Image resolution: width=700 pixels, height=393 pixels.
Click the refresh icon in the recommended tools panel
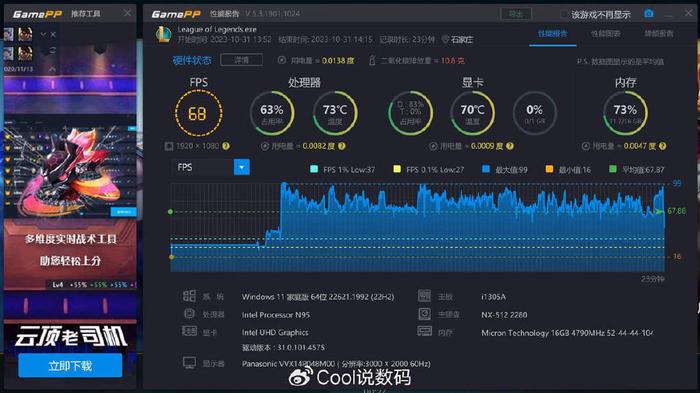pos(53,50)
